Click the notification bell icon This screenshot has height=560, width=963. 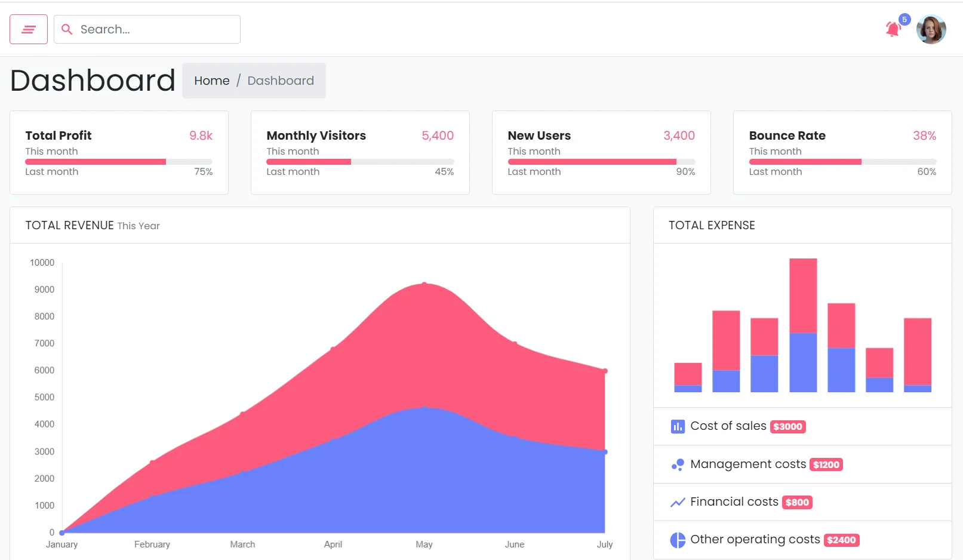point(893,29)
